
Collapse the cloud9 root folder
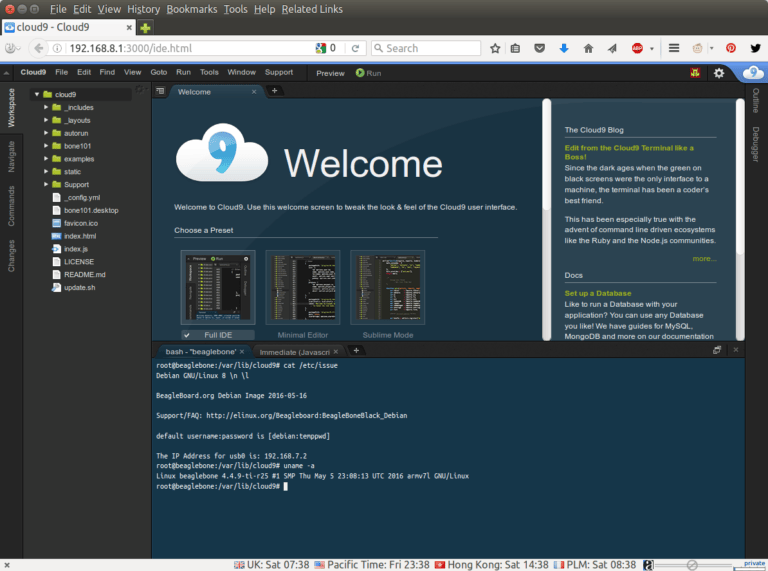37,94
